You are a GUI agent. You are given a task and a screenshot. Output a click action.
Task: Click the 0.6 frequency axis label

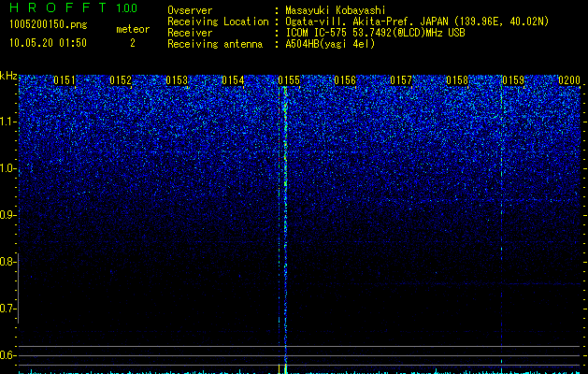7,355
